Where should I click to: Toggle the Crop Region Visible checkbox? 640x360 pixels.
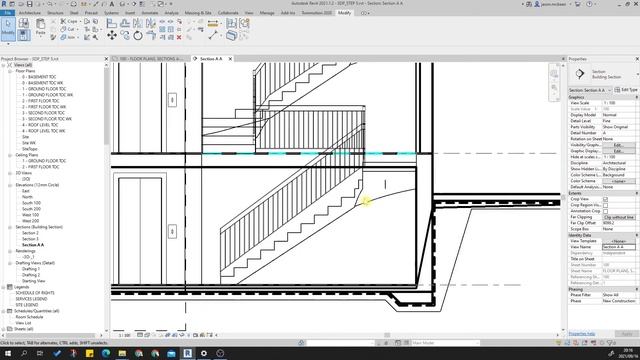click(605, 205)
